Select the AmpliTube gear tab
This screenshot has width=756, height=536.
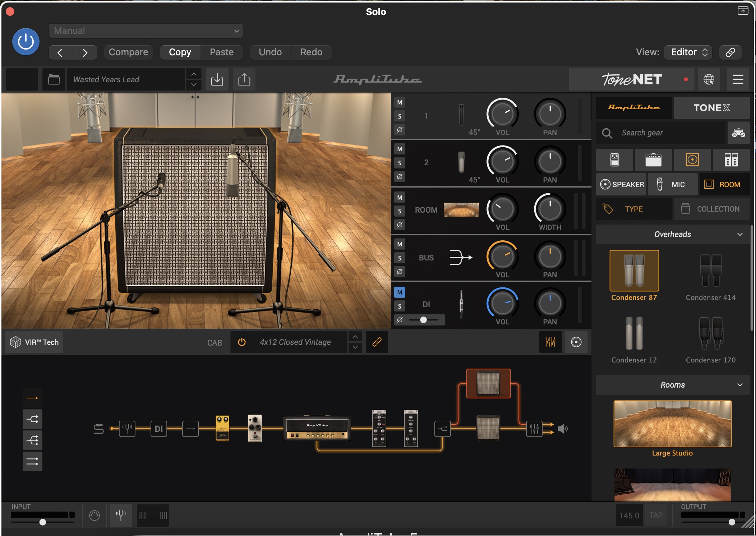tap(634, 108)
